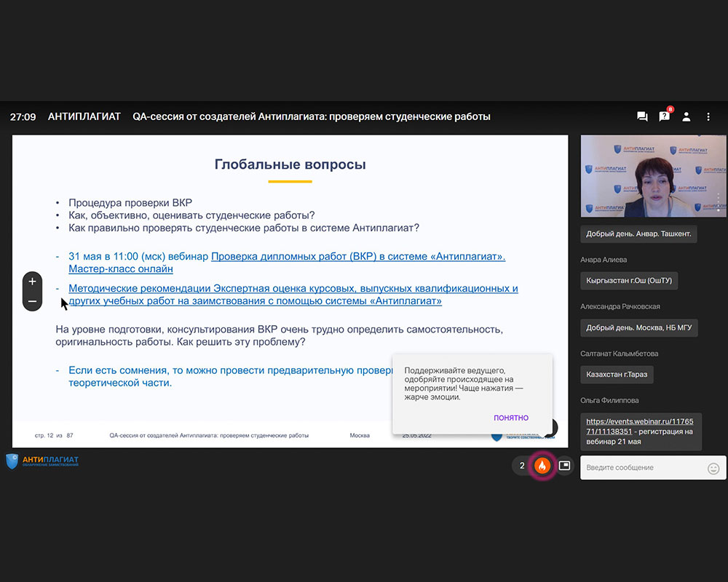
Task: Click the reaction counter showing 2
Action: click(x=522, y=466)
